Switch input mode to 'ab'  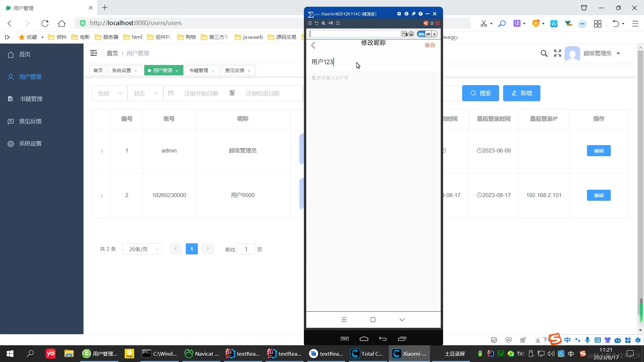point(428,34)
